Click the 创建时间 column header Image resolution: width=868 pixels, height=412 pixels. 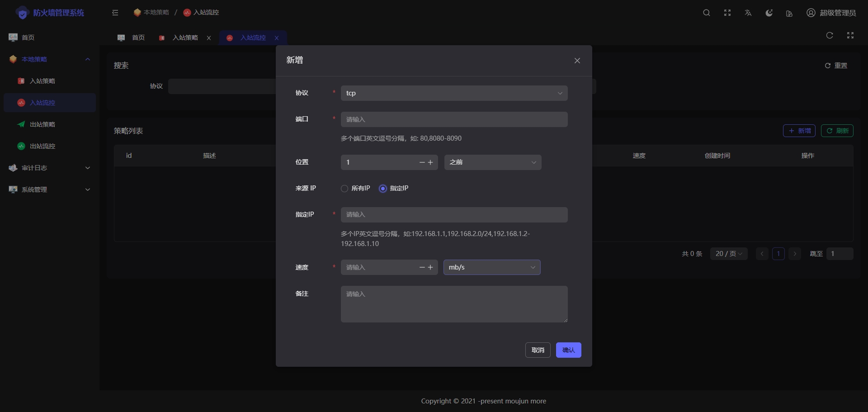(717, 156)
